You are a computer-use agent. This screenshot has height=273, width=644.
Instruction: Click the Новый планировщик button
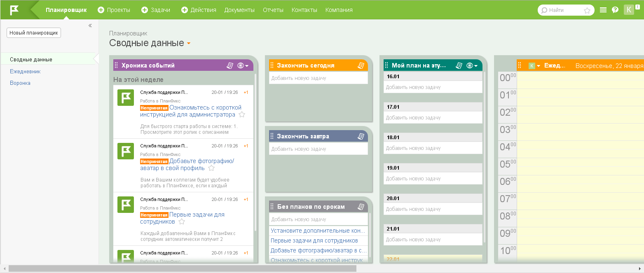pos(34,33)
